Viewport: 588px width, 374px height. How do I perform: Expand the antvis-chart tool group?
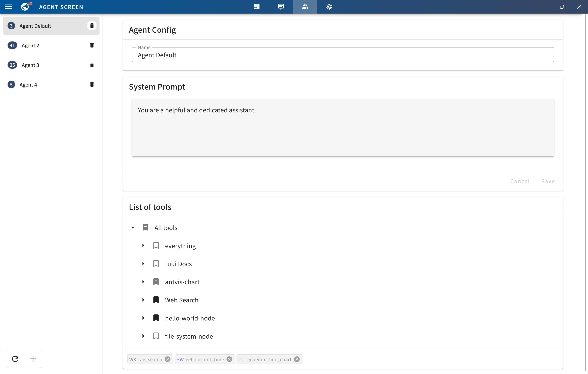pyautogui.click(x=143, y=282)
